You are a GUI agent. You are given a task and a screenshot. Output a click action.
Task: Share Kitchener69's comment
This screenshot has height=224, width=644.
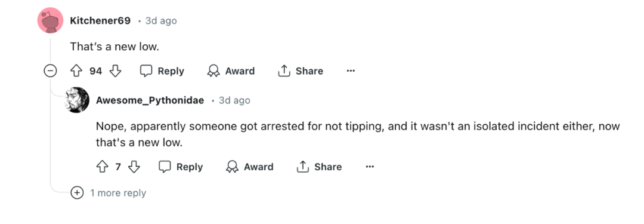(x=301, y=71)
